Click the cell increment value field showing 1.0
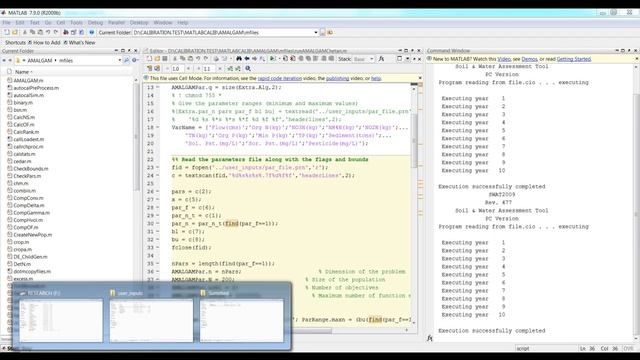This screenshot has height=360, width=640. point(177,69)
